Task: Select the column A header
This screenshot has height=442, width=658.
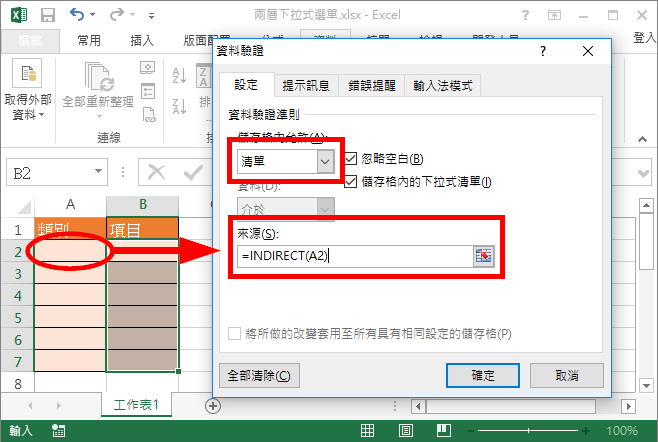Action: coord(70,205)
